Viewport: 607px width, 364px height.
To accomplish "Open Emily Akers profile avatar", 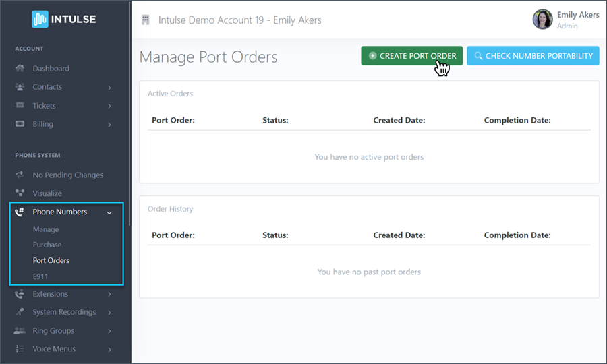I will point(542,20).
